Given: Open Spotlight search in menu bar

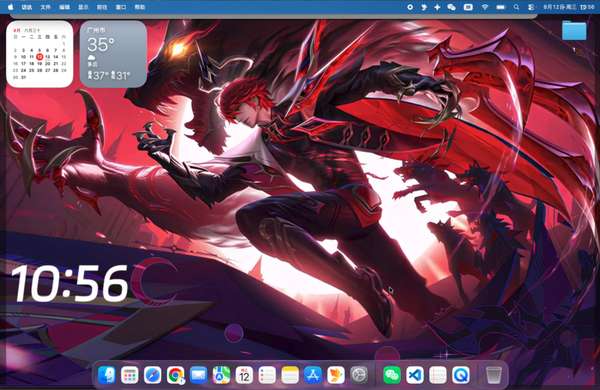Looking at the screenshot, I should pos(517,7).
